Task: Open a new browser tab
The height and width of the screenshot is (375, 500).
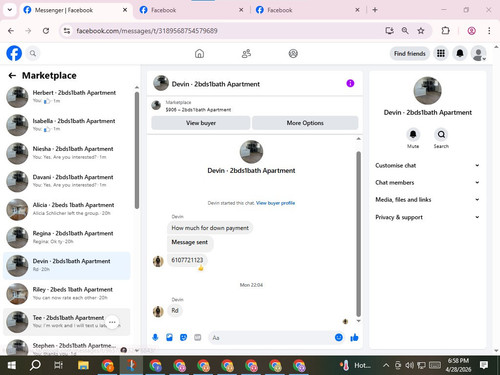Action: (375, 10)
